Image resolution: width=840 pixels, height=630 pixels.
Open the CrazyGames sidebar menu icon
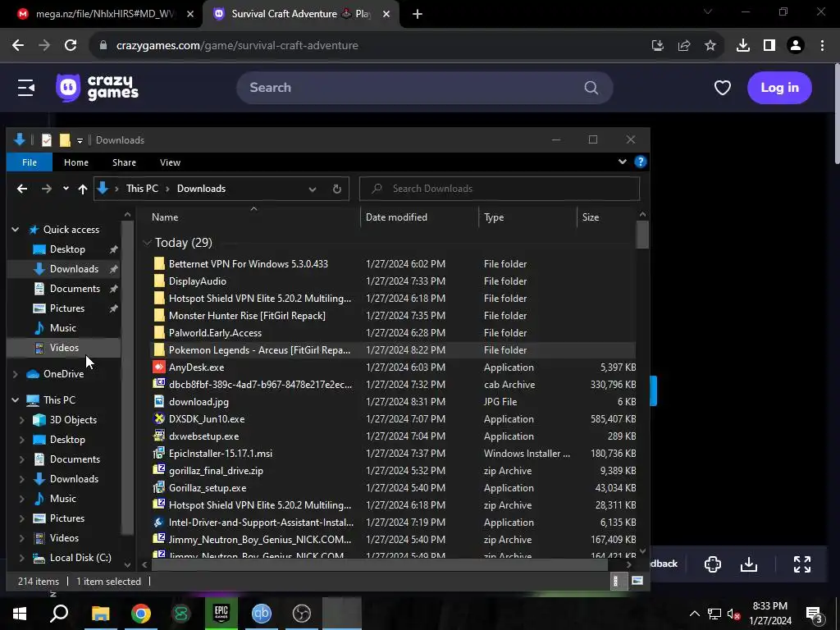tap(25, 88)
